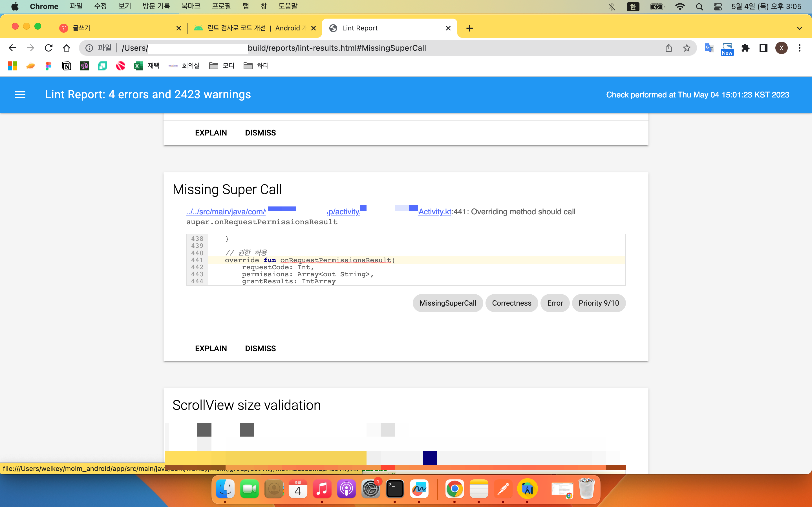Click the Priority 9/10 chip

[x=598, y=303]
